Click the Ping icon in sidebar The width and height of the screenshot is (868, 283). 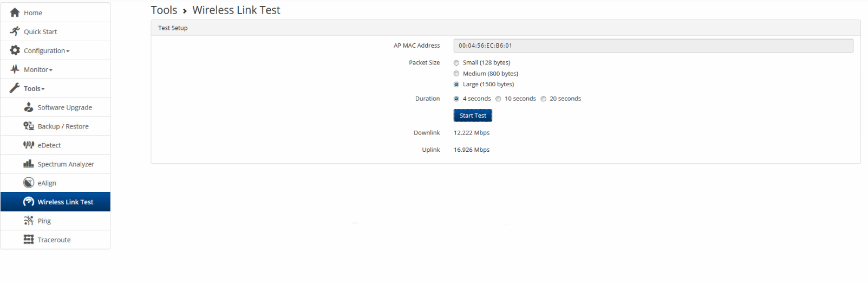29,221
